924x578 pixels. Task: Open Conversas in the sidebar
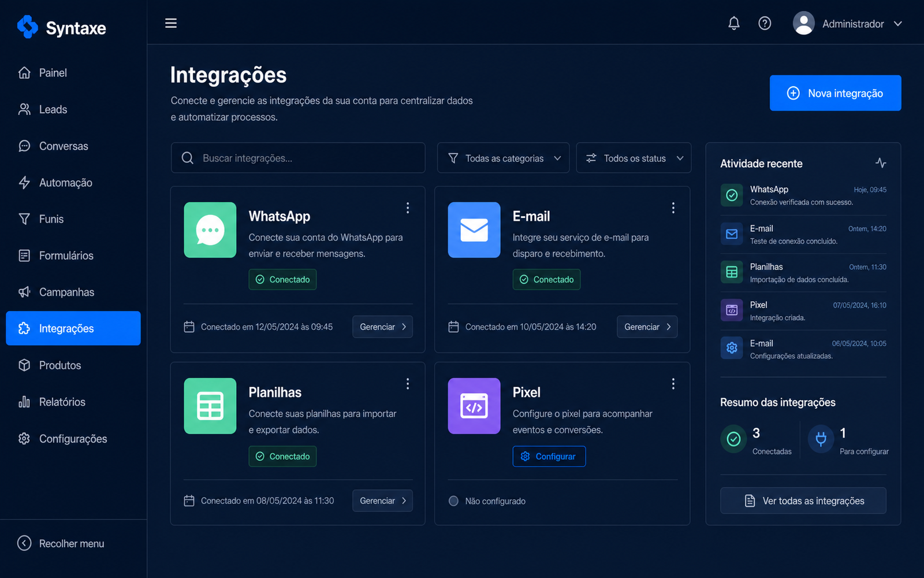[73, 146]
